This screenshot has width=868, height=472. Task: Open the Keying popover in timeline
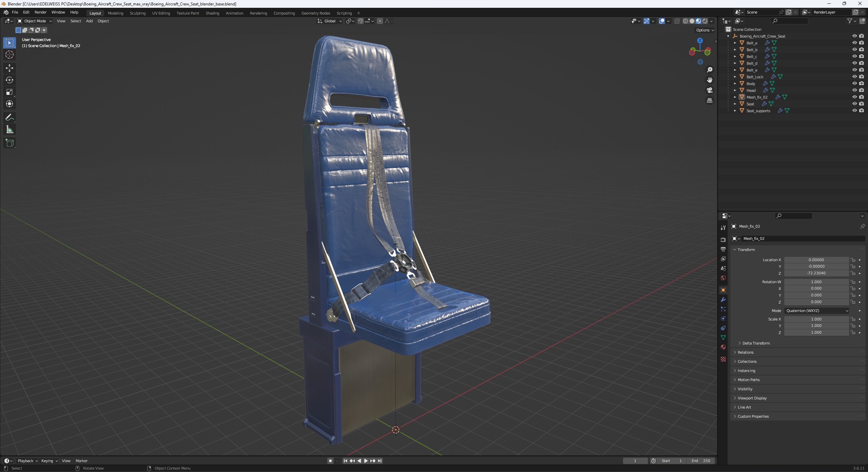pos(49,461)
